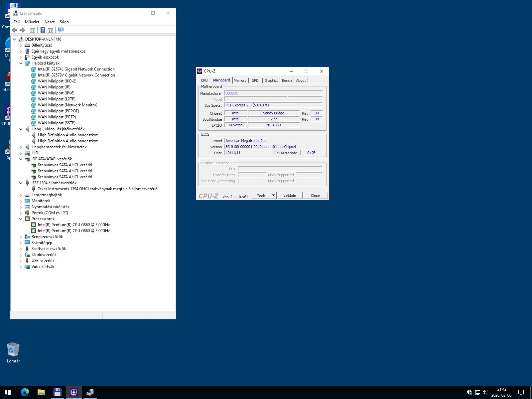Open the Graphics tab in CPU-Z

271,80
